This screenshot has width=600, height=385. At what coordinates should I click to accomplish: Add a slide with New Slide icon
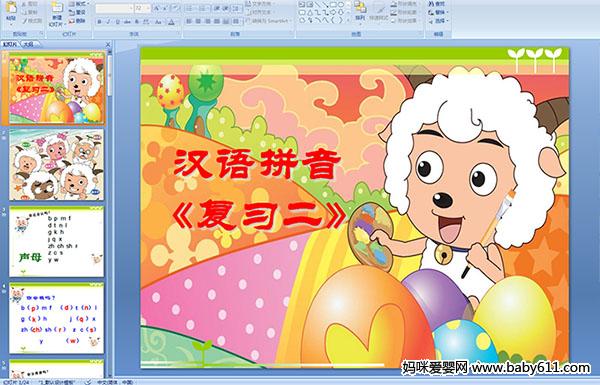[x=57, y=8]
